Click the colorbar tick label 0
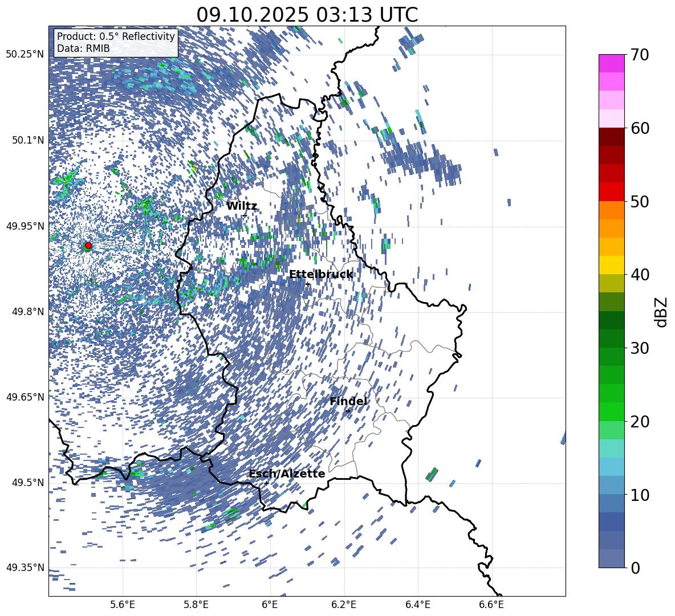This screenshot has width=675, height=616. pos(635,568)
